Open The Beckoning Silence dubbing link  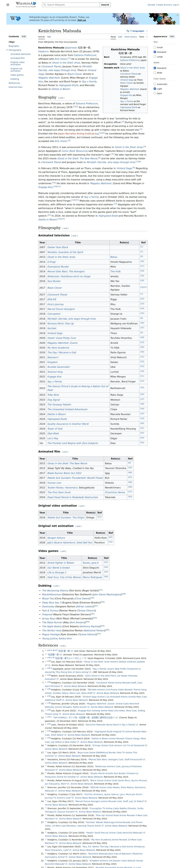tap(55, 590)
